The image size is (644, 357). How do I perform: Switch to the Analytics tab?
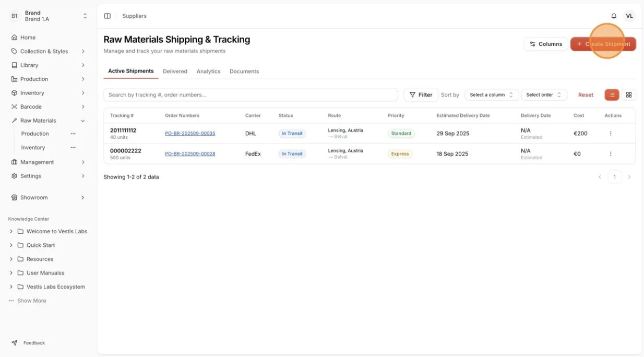tap(208, 72)
